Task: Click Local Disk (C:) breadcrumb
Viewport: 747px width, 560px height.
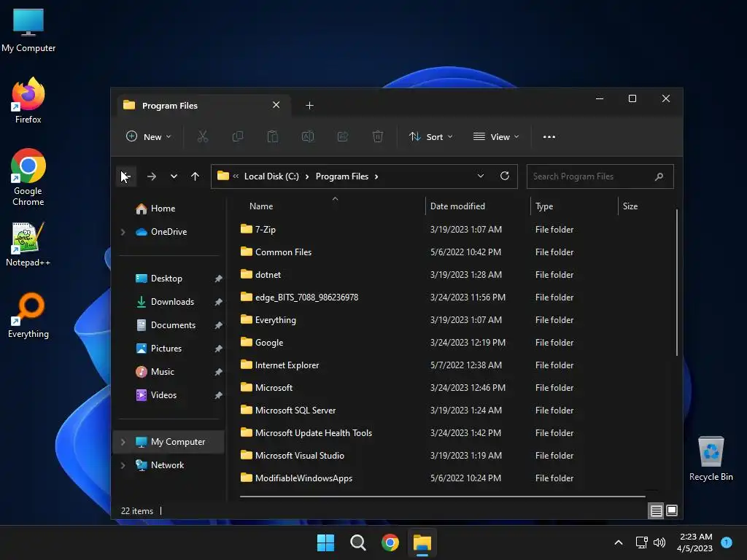Action: tap(271, 176)
